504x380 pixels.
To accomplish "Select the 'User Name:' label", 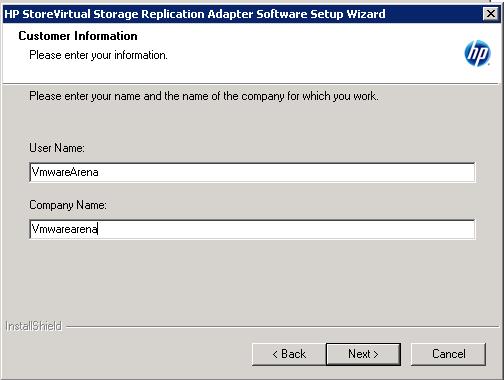I will coord(57,148).
